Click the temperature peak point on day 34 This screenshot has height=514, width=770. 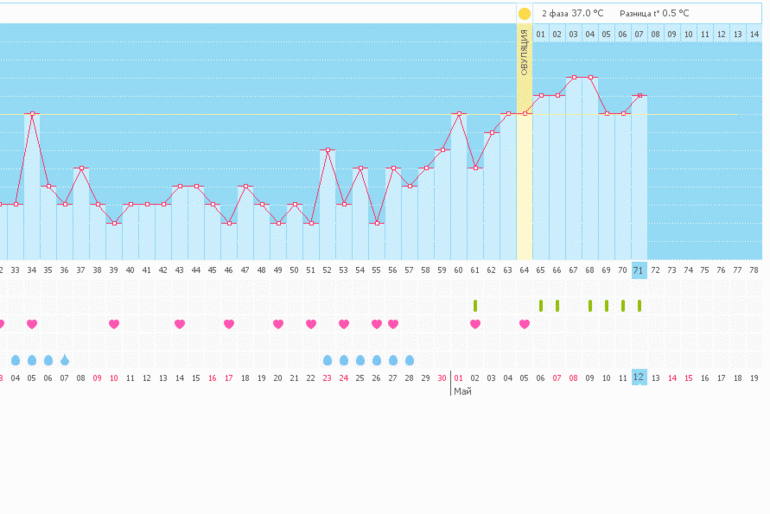click(x=32, y=114)
